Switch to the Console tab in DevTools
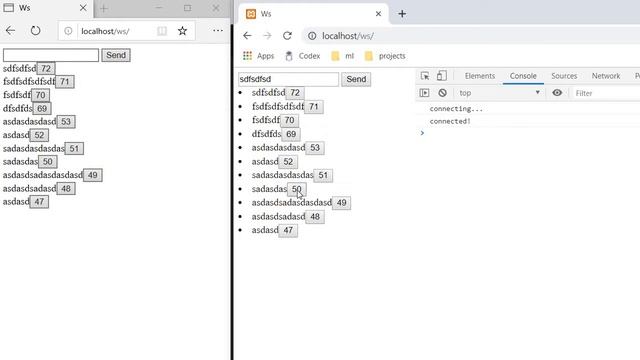 pos(523,76)
